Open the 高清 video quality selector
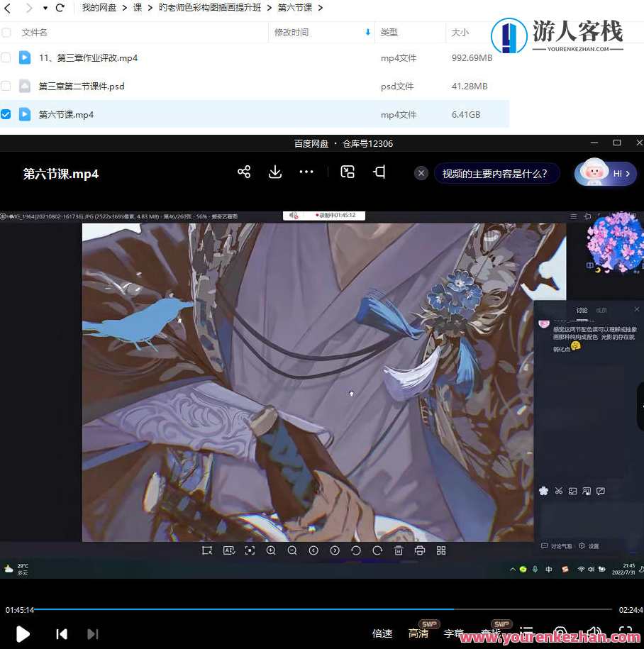The image size is (644, 649). pos(419,633)
